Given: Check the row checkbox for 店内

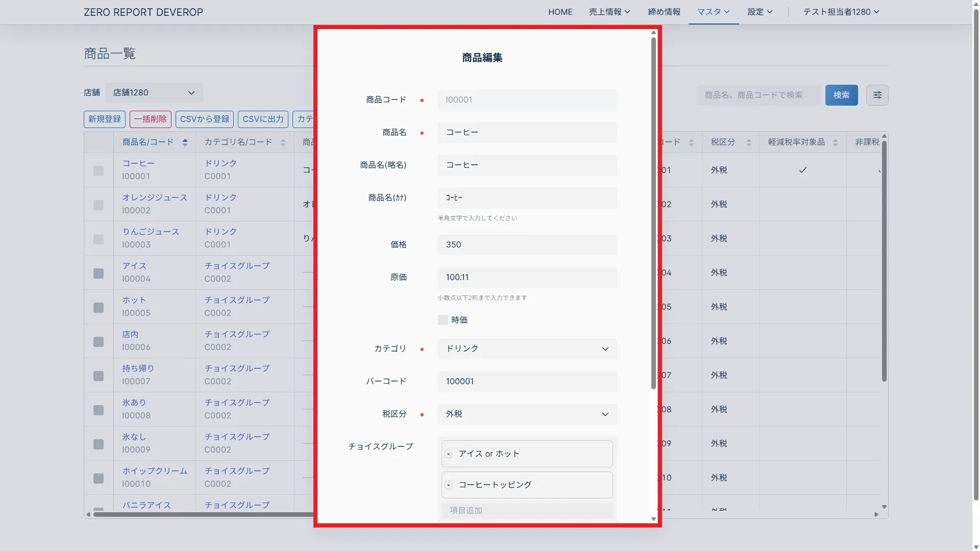Looking at the screenshot, I should pos(99,341).
